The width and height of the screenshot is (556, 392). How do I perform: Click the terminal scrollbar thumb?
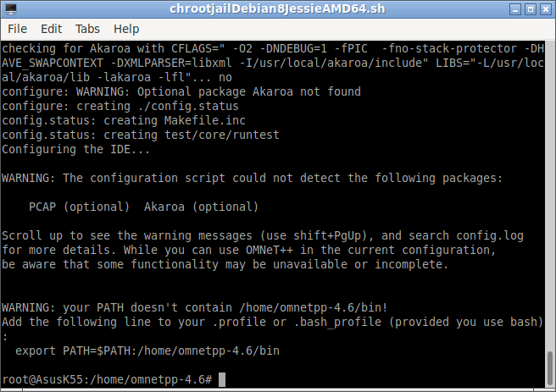pyautogui.click(x=550, y=369)
